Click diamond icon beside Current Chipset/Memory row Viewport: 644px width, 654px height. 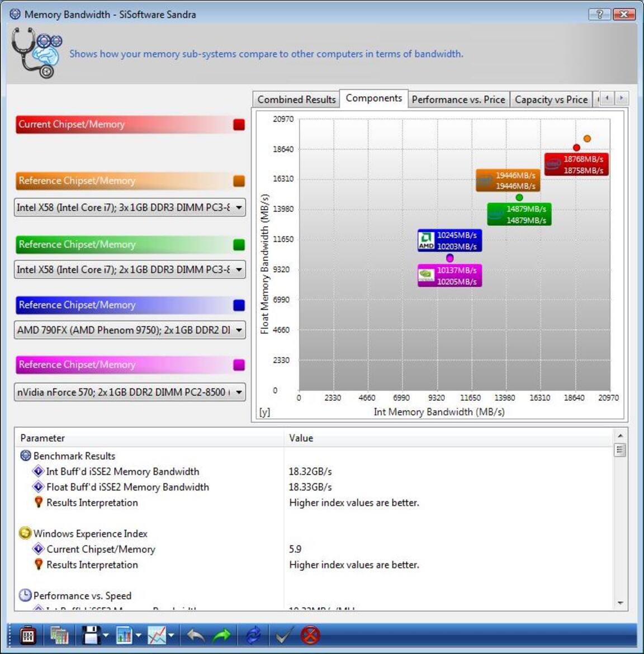[39, 549]
